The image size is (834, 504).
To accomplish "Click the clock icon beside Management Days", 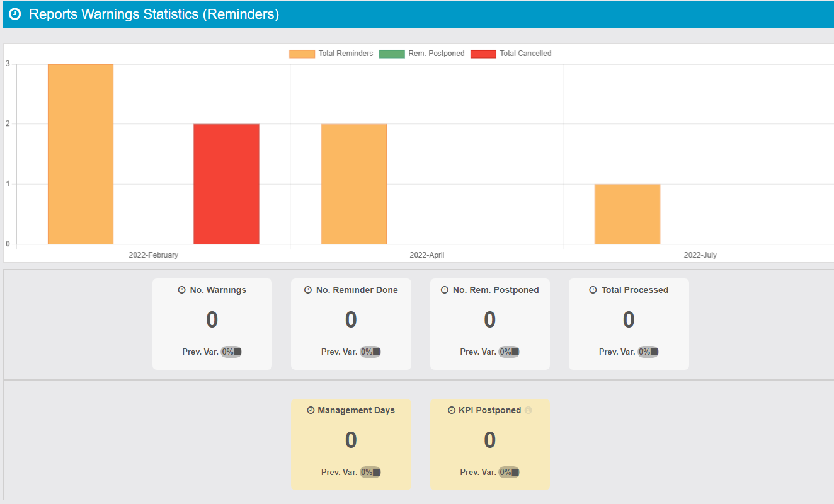I will pyautogui.click(x=311, y=411).
